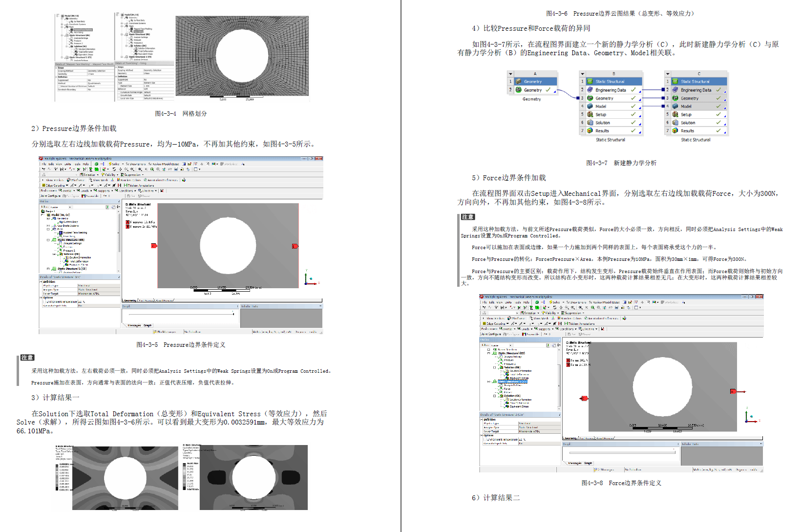
Task: Open the Loads dropdown in the Environment toolbar
Action: (x=84, y=191)
